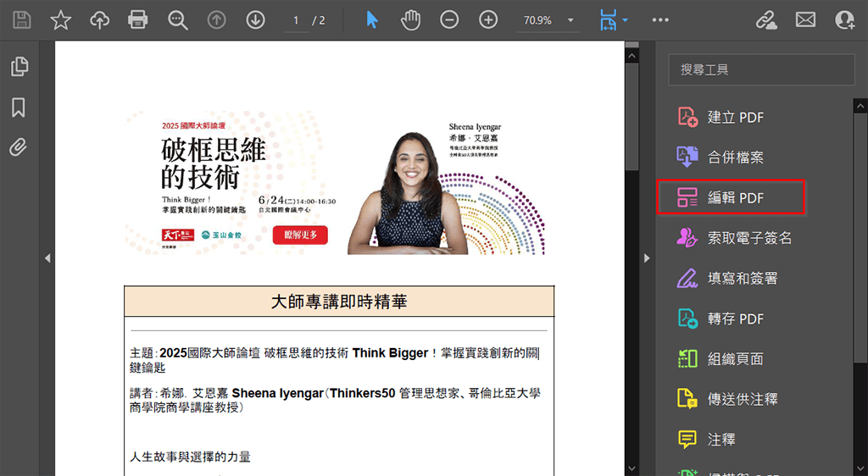Click the Save file icon
The height and width of the screenshot is (476, 868).
click(22, 19)
